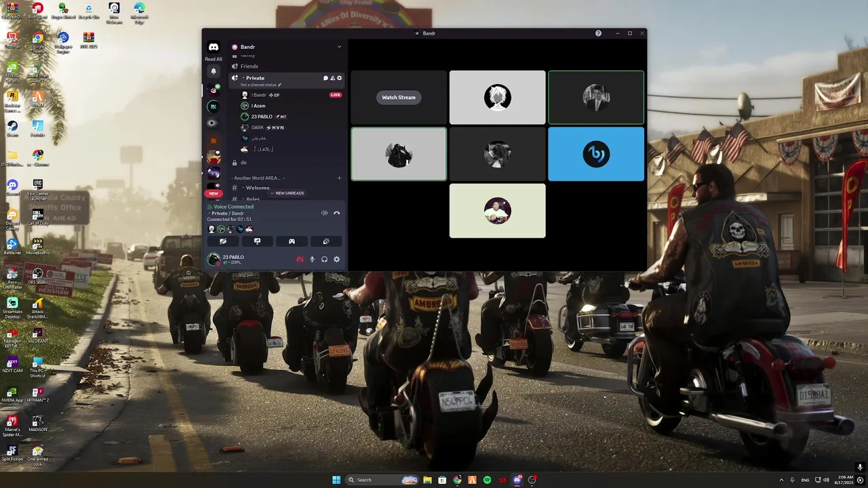Open noise suppression waveform icon
The width and height of the screenshot is (868, 488).
324,213
